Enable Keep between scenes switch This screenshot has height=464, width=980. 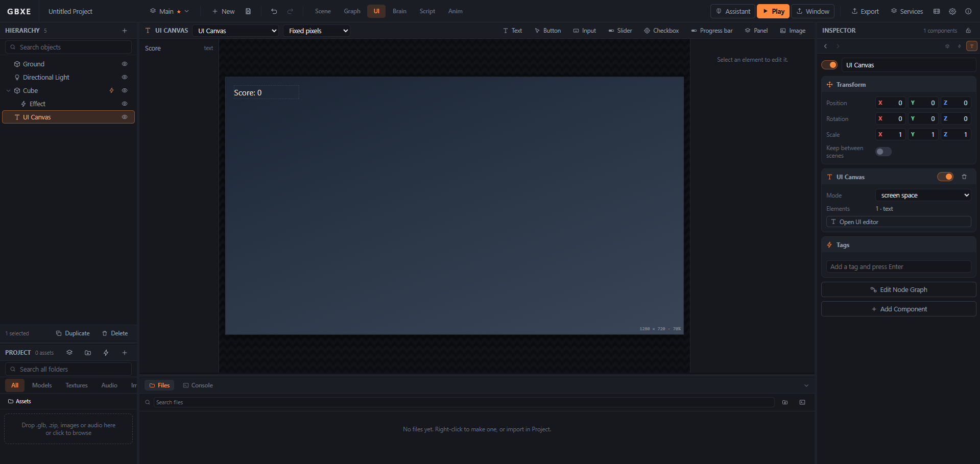coord(883,152)
